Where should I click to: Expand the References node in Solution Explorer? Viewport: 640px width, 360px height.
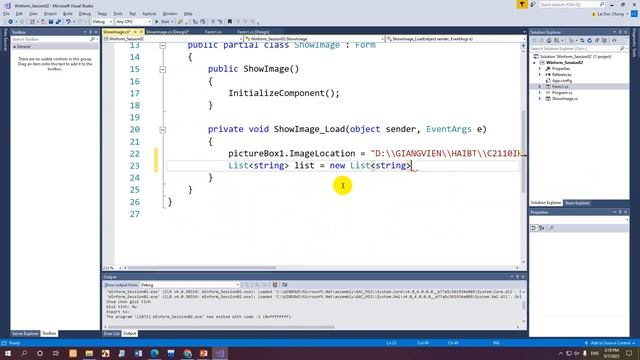[540, 75]
